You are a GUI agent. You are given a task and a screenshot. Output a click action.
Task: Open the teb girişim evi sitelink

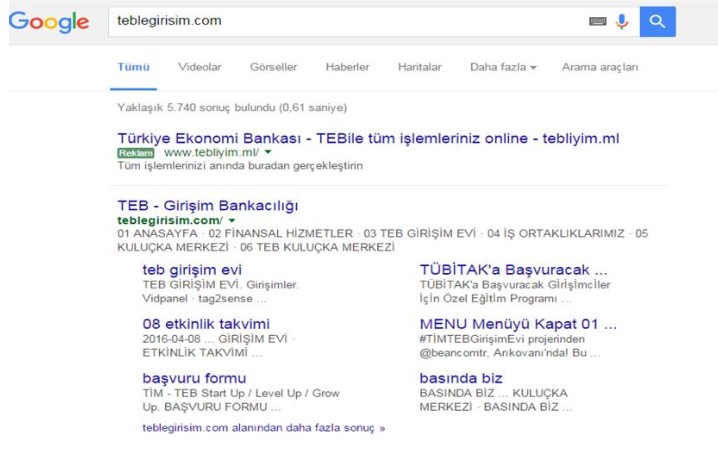[192, 270]
